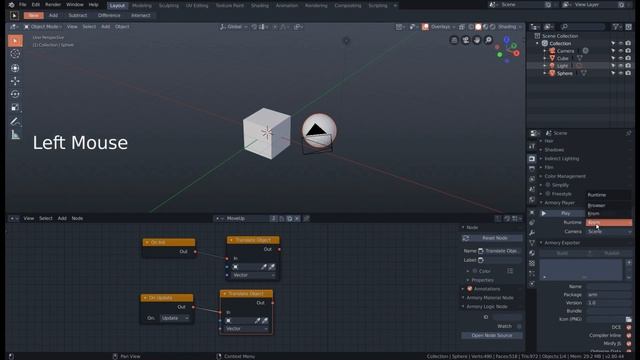Hide the Sphere object via eye icon
Viewport: 640px width, 360px height.
621,73
